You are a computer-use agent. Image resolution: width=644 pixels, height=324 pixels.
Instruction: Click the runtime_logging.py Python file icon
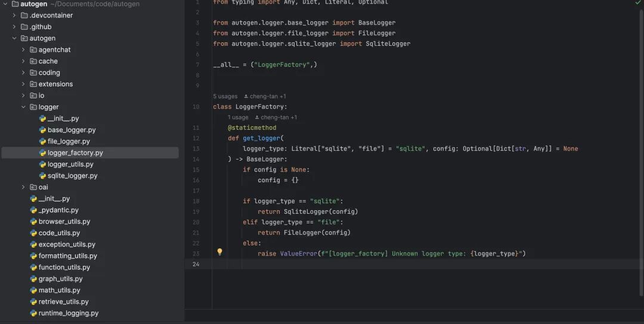click(x=33, y=313)
